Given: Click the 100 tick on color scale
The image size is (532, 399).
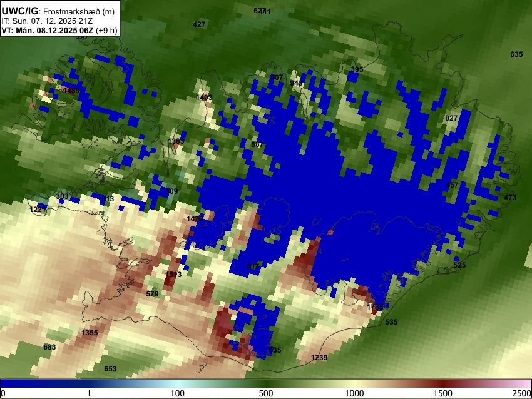Looking at the screenshot, I should click(x=178, y=393).
